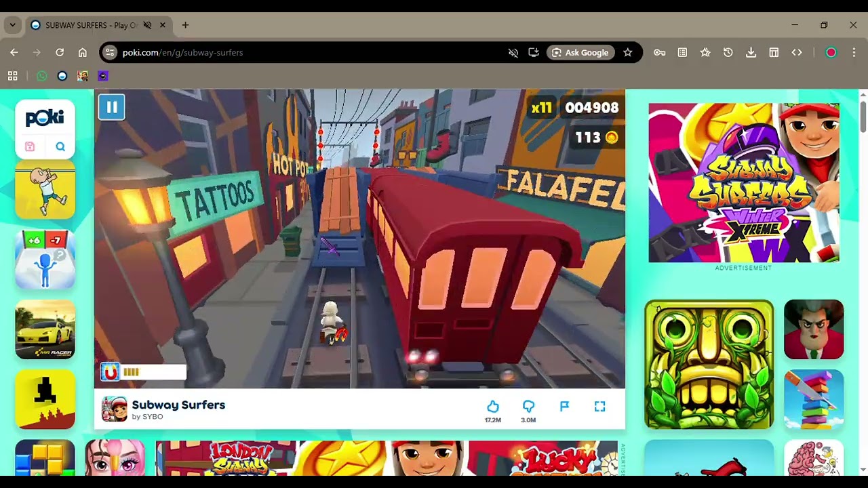Click the magnet power-up progress bar
The height and width of the screenshot is (488, 868).
coord(143,371)
